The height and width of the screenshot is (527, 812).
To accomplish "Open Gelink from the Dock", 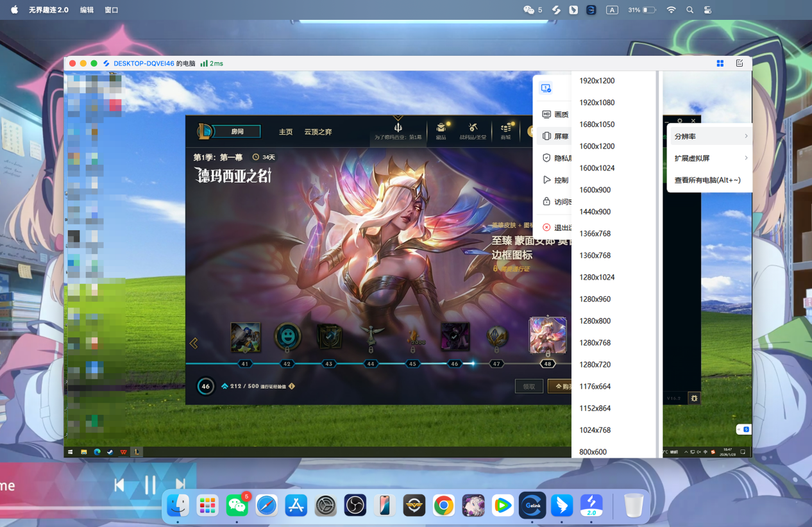I will point(532,505).
